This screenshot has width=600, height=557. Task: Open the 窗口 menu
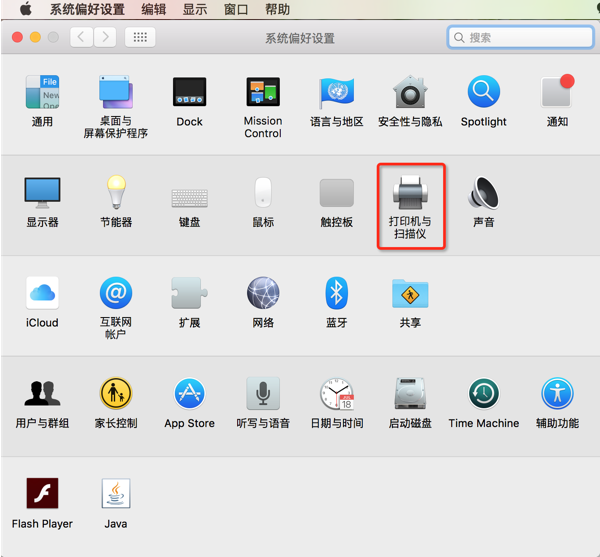[x=236, y=9]
